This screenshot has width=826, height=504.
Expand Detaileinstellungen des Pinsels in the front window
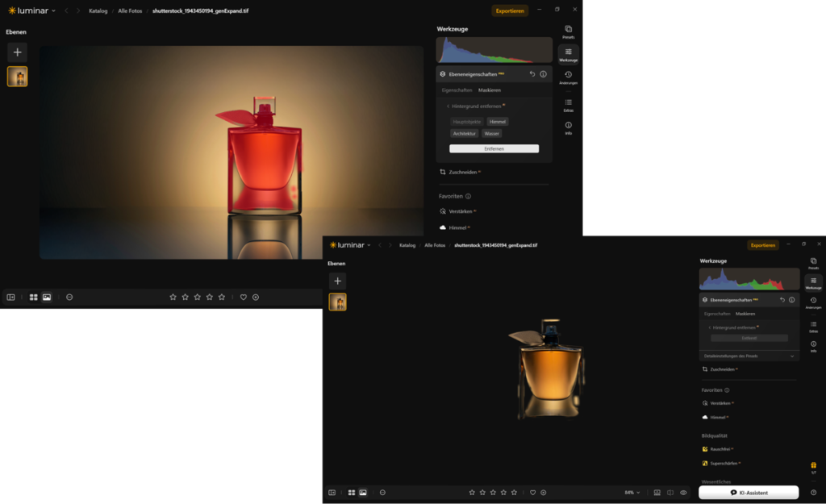tap(749, 356)
